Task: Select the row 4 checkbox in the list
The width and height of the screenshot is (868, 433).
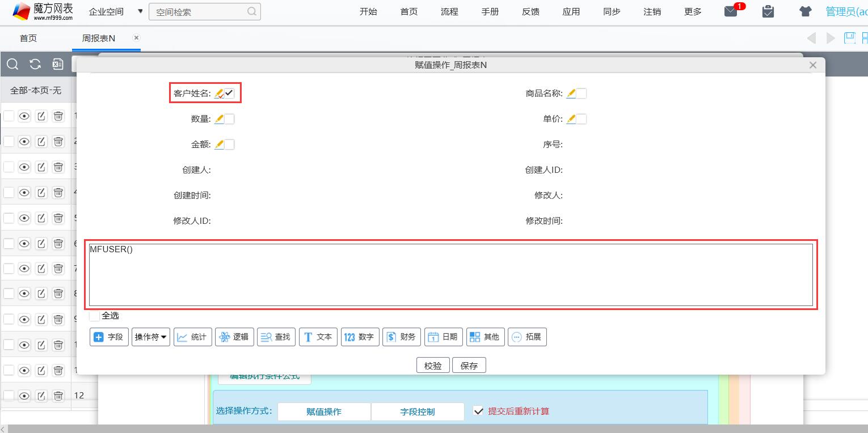Action: (x=9, y=192)
